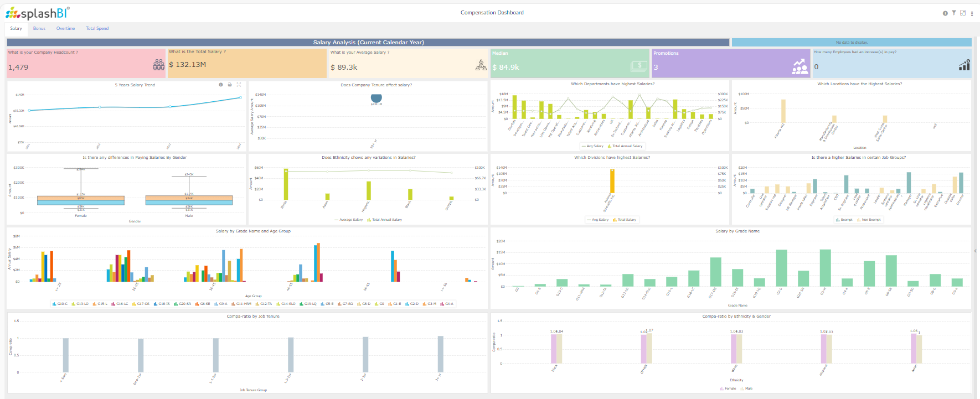Open the dashboard info icon in header
The width and height of the screenshot is (980, 399).
click(945, 13)
